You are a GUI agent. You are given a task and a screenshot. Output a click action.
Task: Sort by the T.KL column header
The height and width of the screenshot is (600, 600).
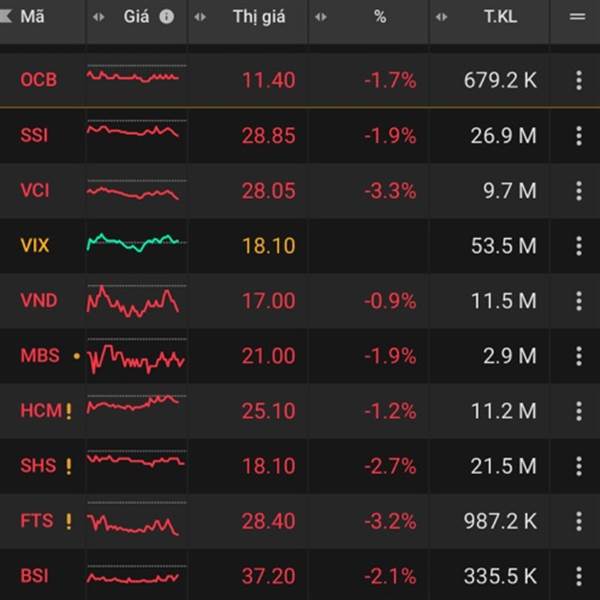(x=499, y=17)
